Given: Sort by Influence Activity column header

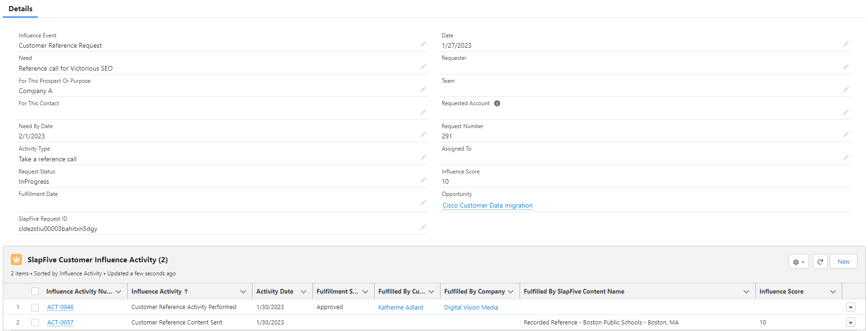Looking at the screenshot, I should tap(157, 291).
